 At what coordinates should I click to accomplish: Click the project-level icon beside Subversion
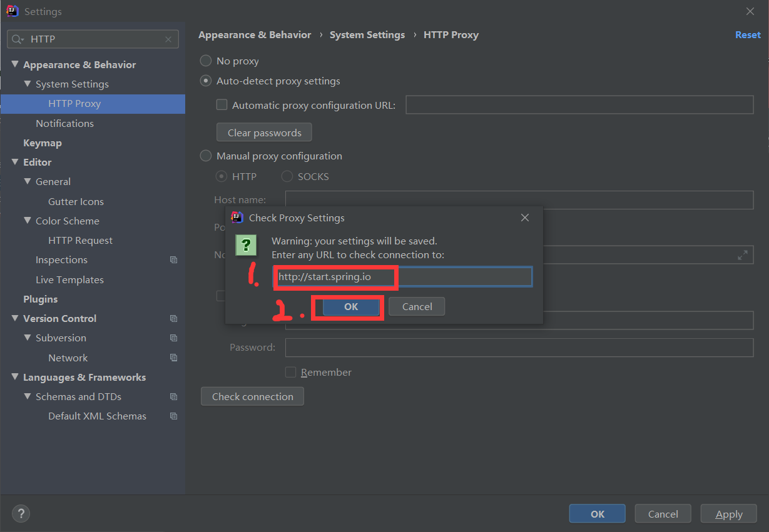173,338
